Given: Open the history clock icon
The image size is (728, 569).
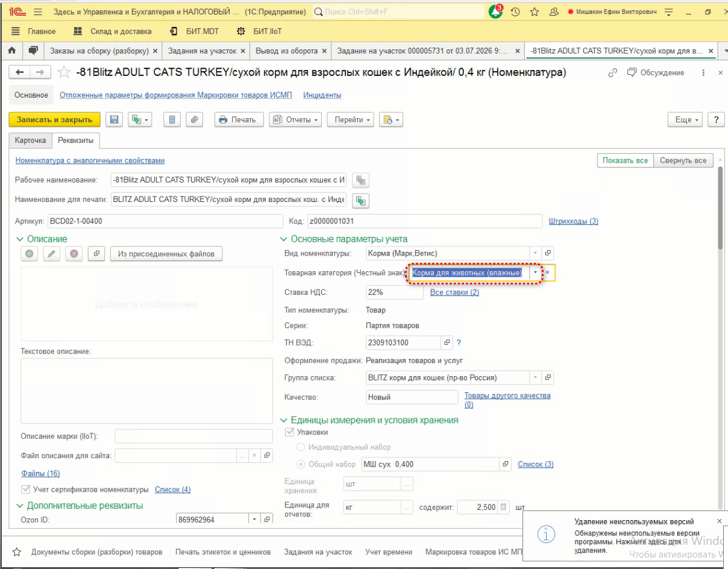Looking at the screenshot, I should click(x=515, y=11).
